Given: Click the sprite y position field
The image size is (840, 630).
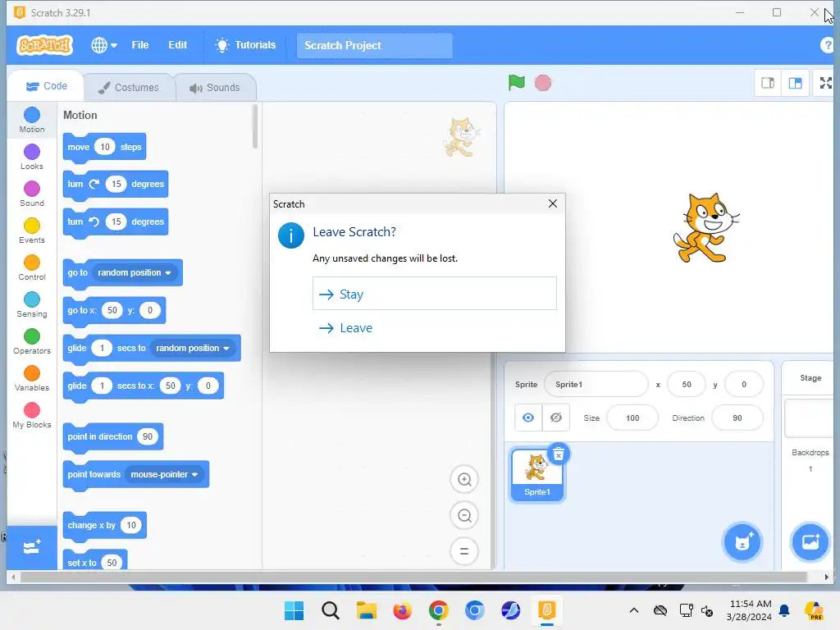Looking at the screenshot, I should tap(743, 384).
